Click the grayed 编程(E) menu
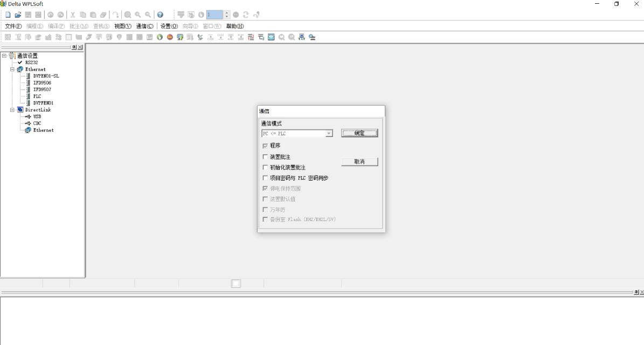The height and width of the screenshot is (345, 644). tap(34, 26)
